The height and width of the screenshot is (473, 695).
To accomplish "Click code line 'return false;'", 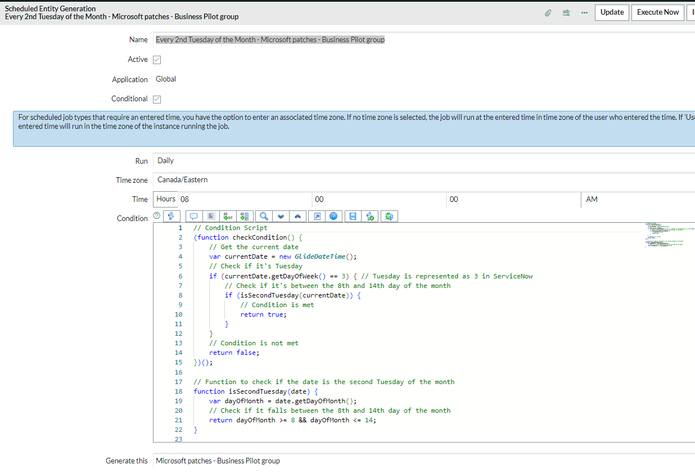I will [x=234, y=353].
